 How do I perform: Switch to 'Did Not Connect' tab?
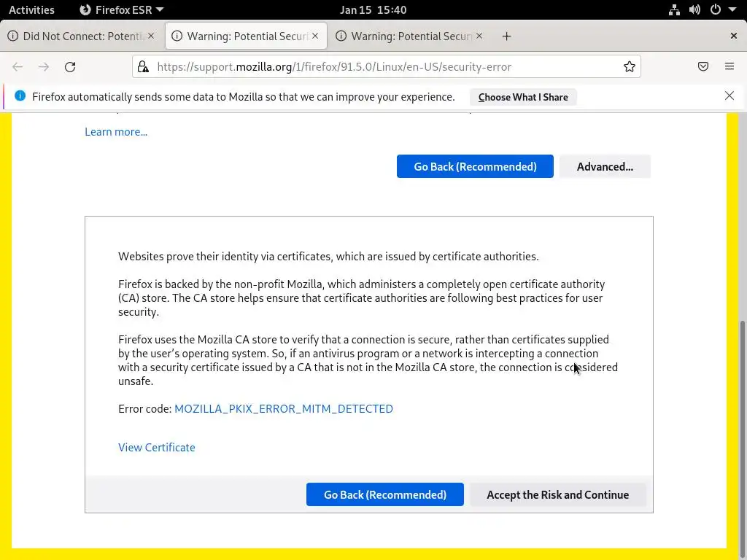pyautogui.click(x=82, y=36)
